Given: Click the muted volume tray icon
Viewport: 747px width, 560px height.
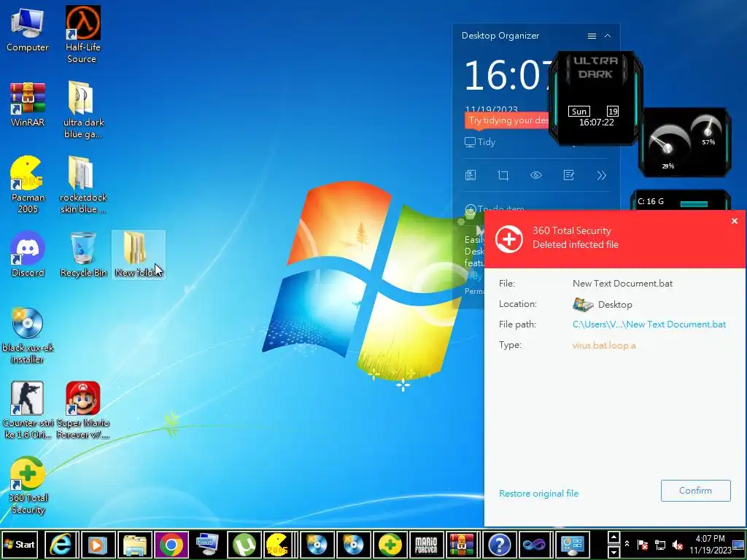Looking at the screenshot, I should (678, 544).
